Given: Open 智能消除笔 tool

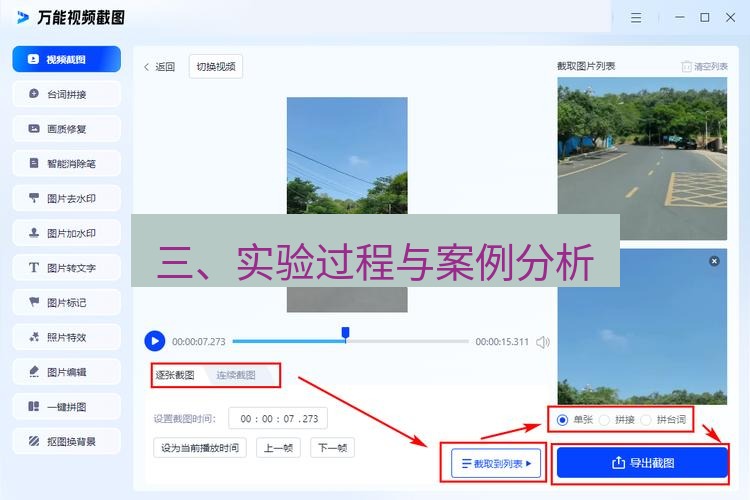Looking at the screenshot, I should coord(66,164).
